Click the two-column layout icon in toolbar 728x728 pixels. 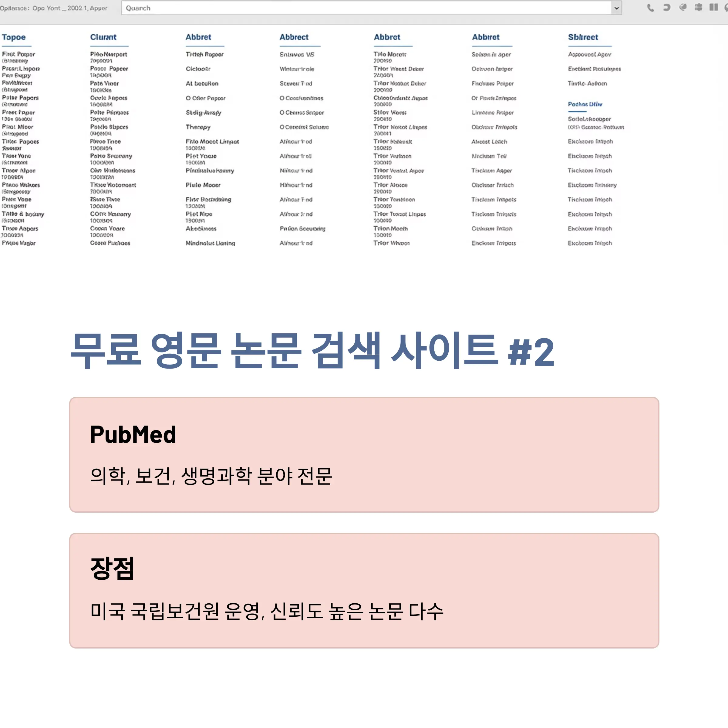(714, 7)
